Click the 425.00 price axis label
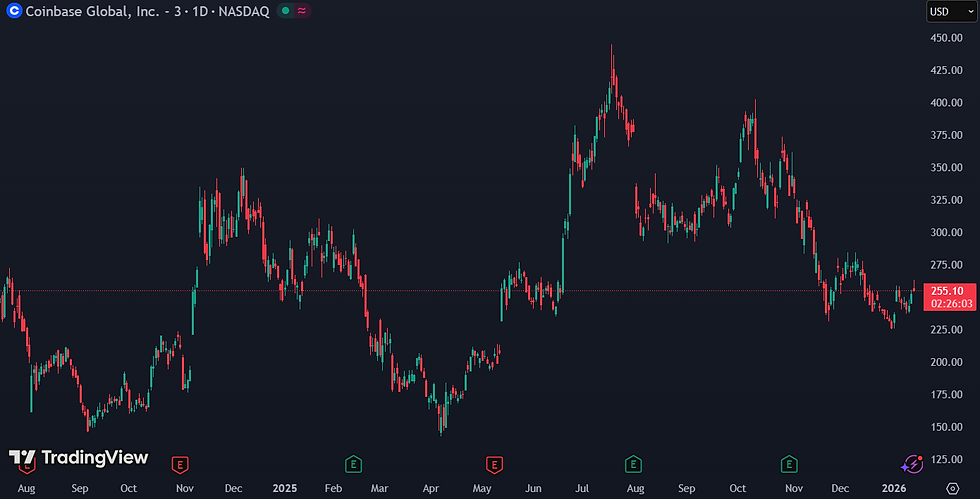The image size is (980, 499). tap(946, 70)
